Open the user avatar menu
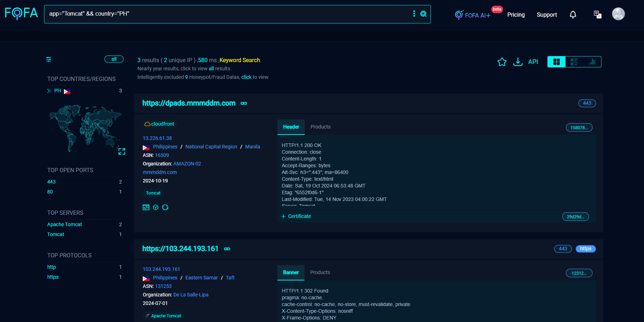 [618, 14]
